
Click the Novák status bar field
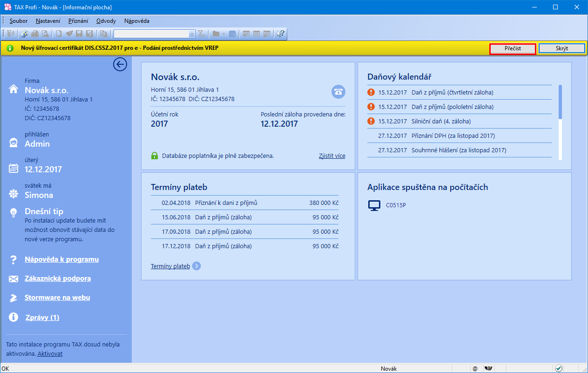click(x=389, y=368)
